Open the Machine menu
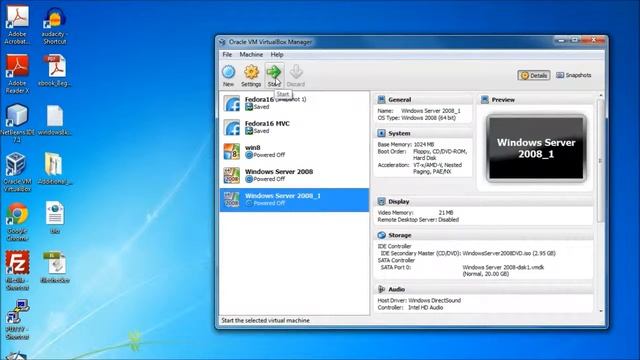Screen dimensions: 640x360 (251, 55)
